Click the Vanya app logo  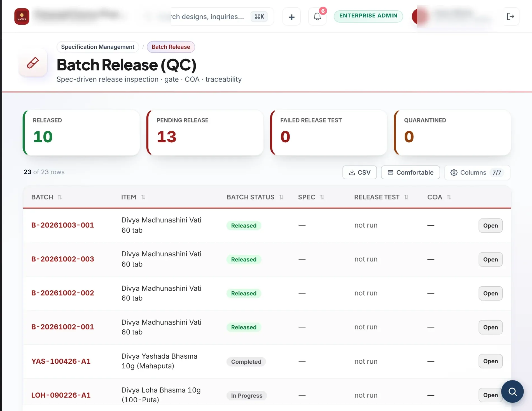coord(22,17)
